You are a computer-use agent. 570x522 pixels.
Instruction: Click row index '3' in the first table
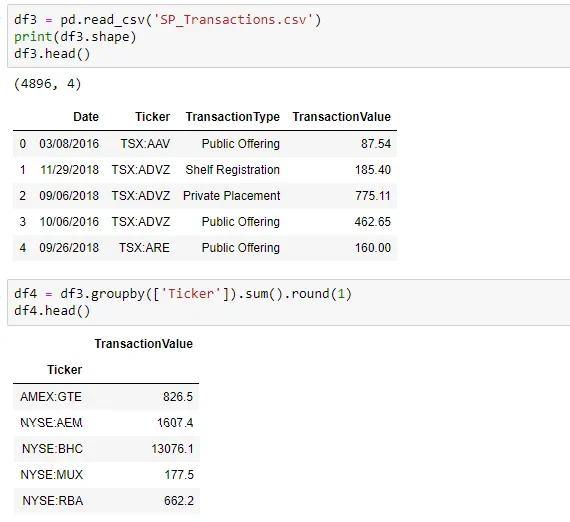23,222
